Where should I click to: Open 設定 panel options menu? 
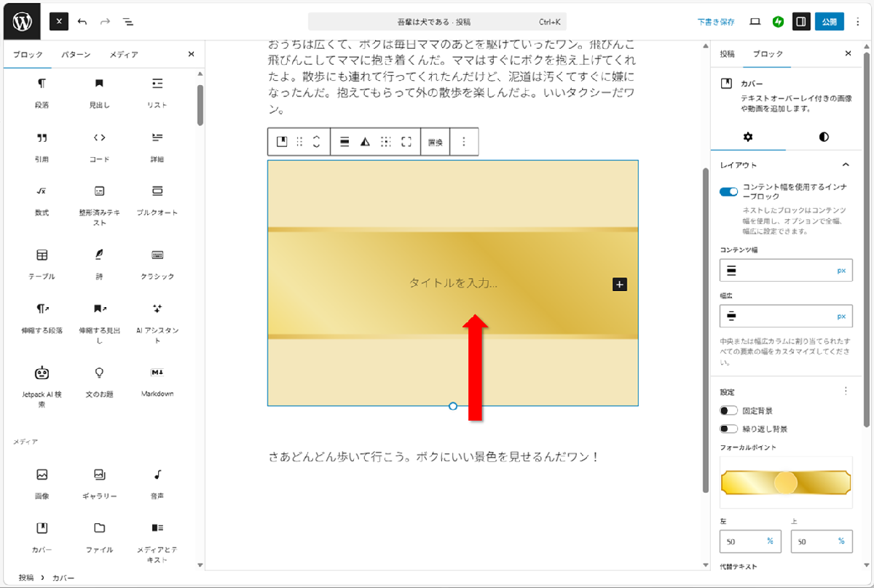846,391
